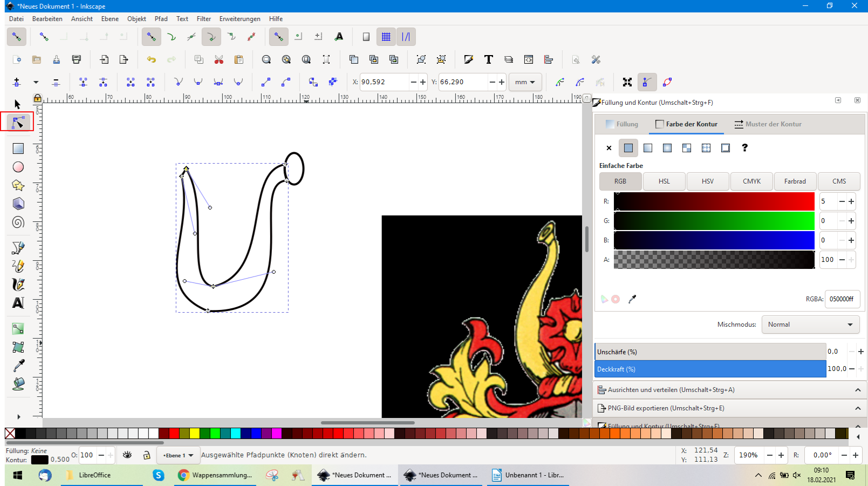Open the Mischmodus Normal dropdown
This screenshot has height=486, width=868.
pos(810,325)
